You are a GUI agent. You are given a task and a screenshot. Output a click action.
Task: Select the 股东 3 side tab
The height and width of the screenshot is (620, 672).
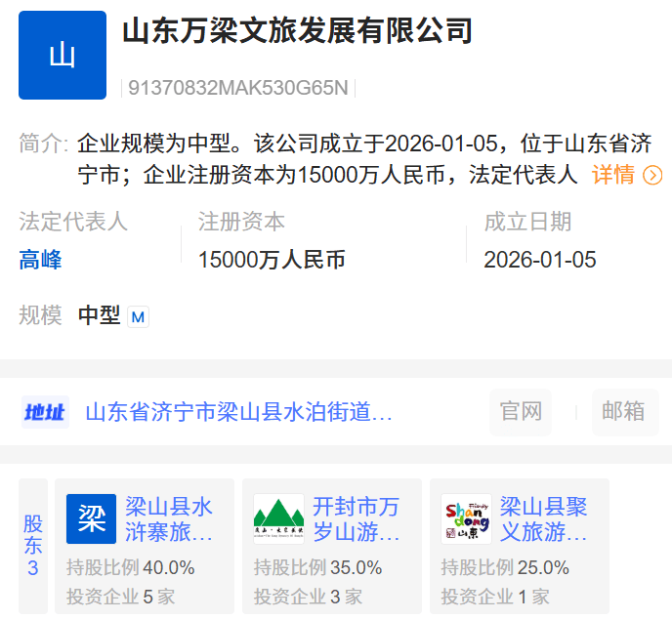(x=33, y=545)
